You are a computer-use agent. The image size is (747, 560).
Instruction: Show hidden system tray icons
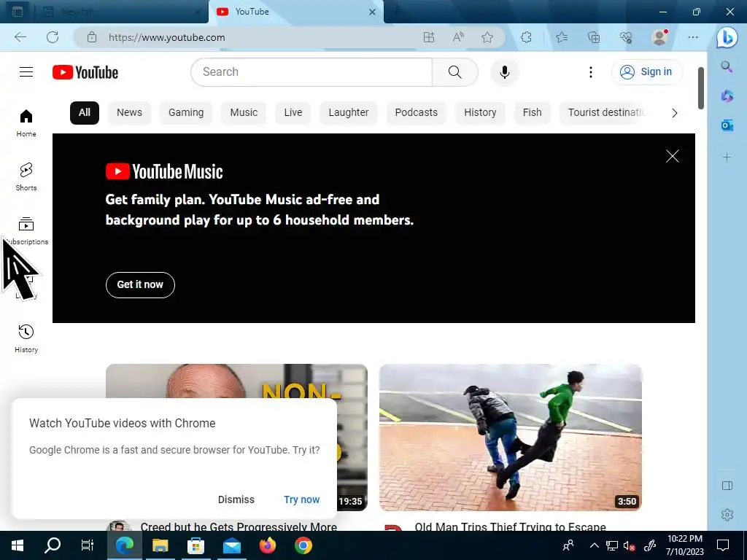coord(594,545)
